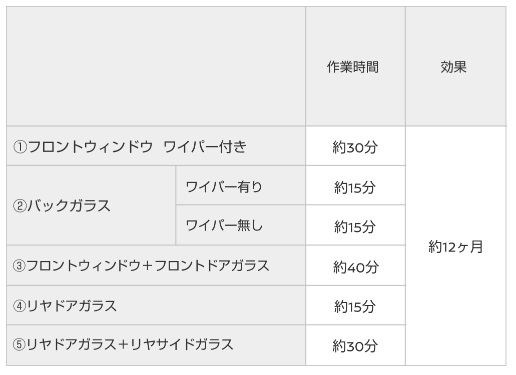
Task: Click the 作業時間 column header
Action: pos(355,66)
